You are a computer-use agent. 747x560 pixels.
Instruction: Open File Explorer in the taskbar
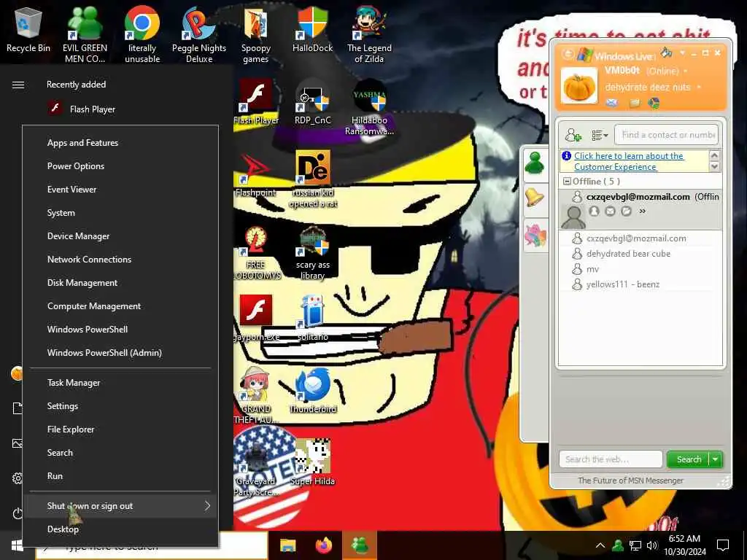(287, 545)
